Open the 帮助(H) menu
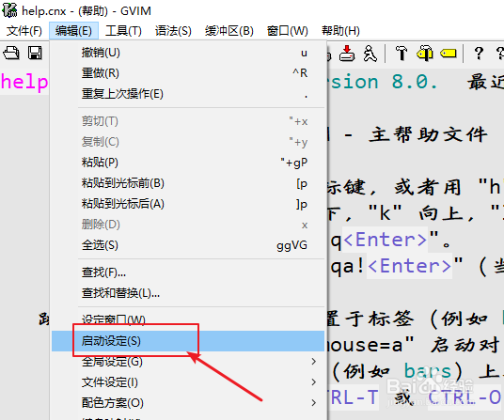Screen dimensions: 504x420 340,31
